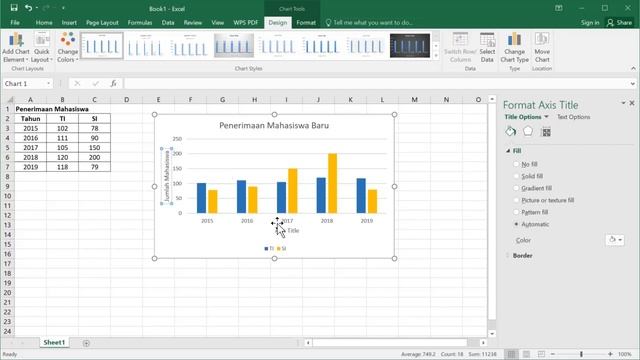Switch to the Format tab
The width and height of the screenshot is (640, 360).
pyautogui.click(x=306, y=23)
